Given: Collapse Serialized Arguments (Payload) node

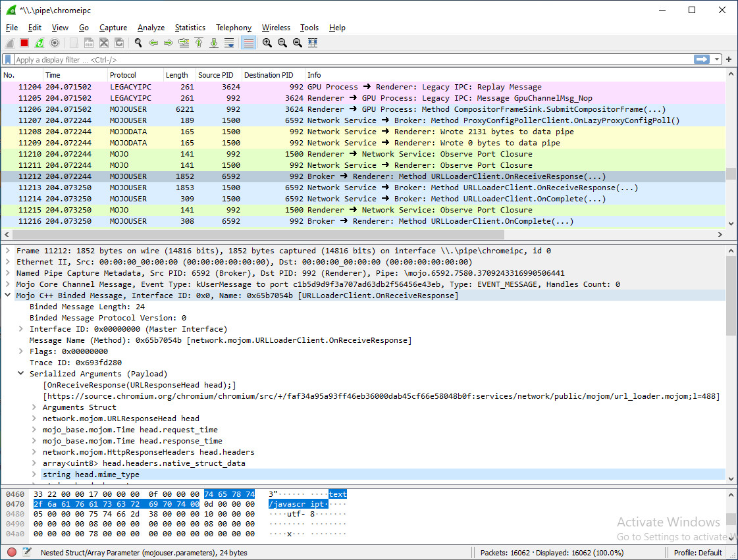Looking at the screenshot, I should (x=20, y=374).
